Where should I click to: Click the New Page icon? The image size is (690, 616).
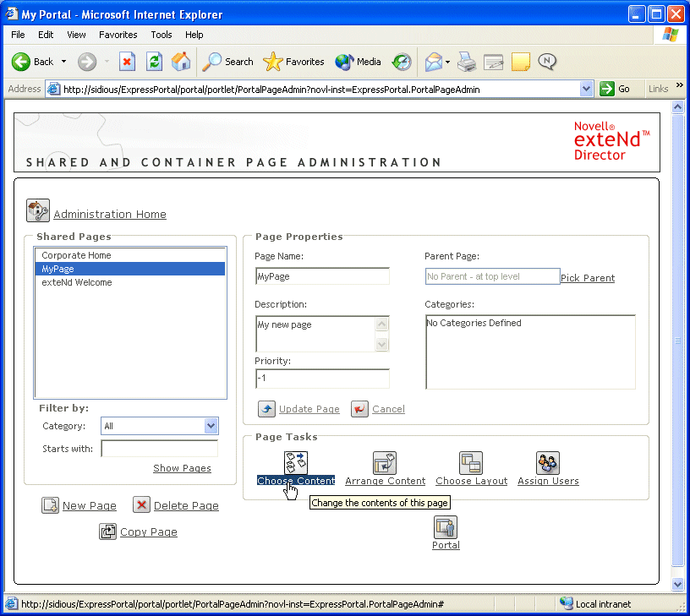[x=50, y=505]
